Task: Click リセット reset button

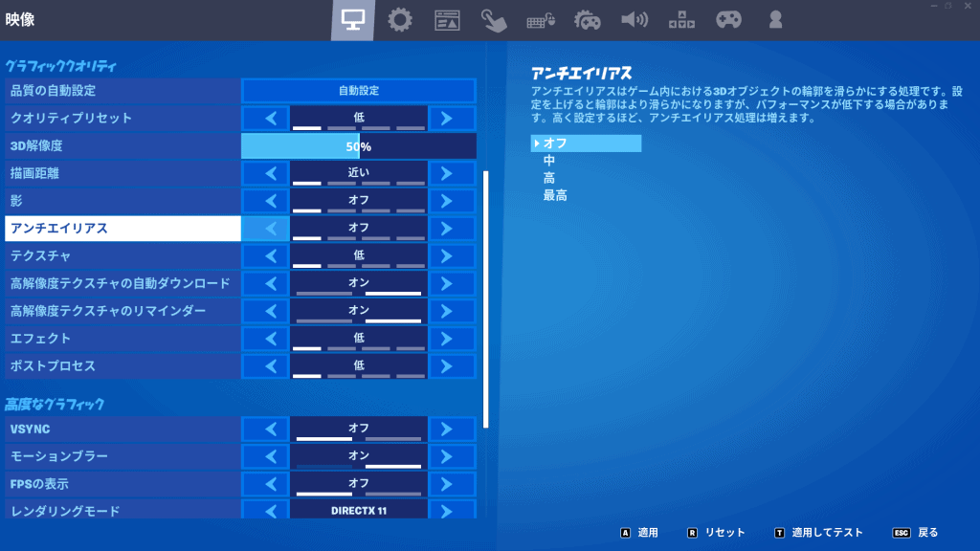Action: [x=716, y=532]
